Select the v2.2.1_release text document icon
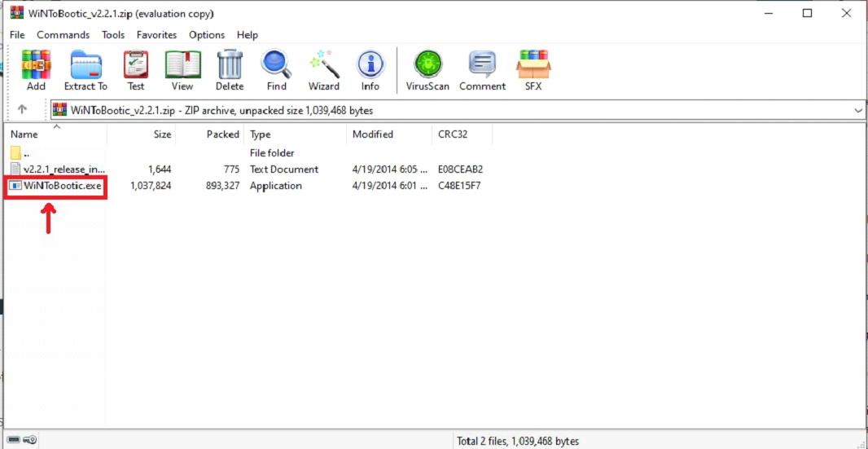Image resolution: width=868 pixels, height=449 pixels. click(15, 169)
